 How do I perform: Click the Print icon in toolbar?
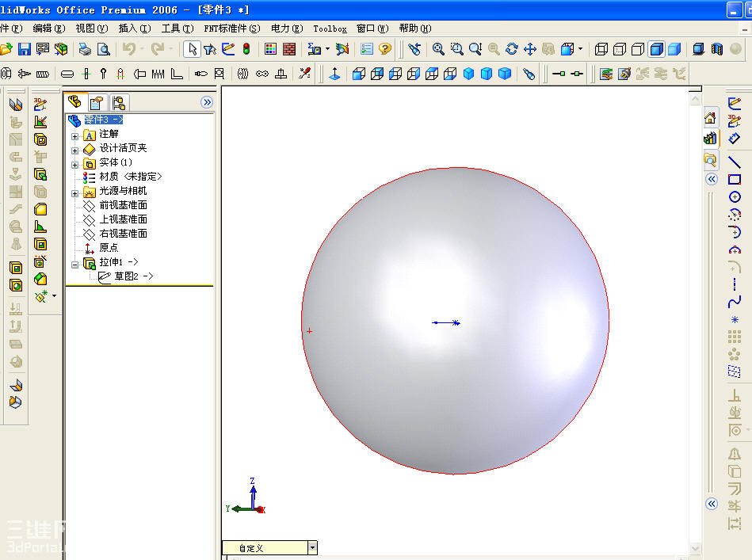(85, 49)
